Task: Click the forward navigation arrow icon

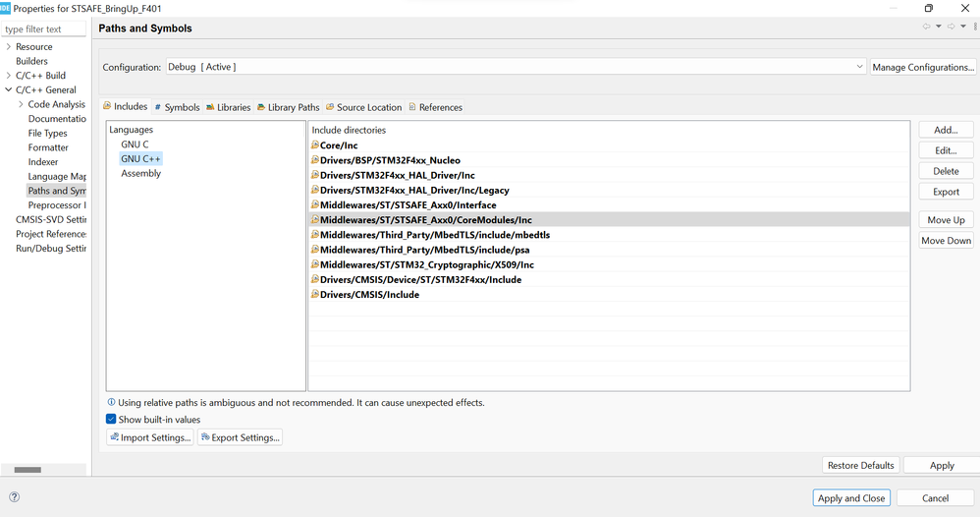Action: [x=952, y=27]
